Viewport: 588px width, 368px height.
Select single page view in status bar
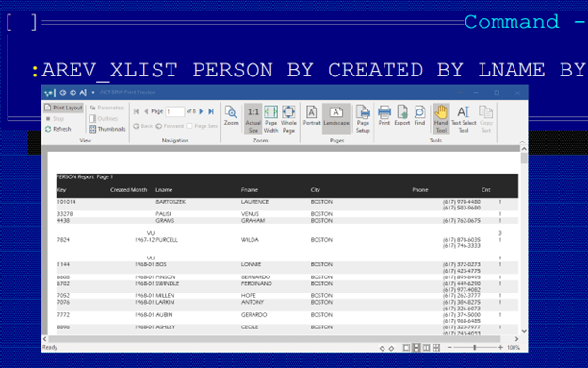(x=406, y=348)
